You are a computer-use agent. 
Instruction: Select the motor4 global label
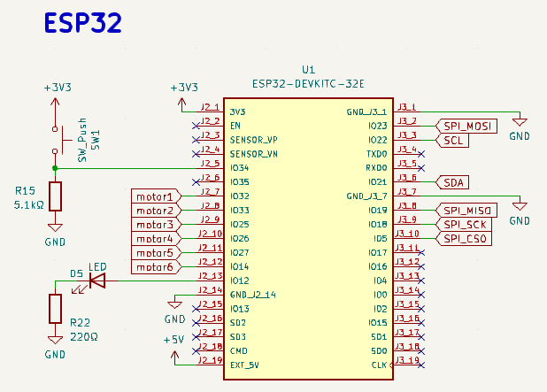[x=157, y=239]
